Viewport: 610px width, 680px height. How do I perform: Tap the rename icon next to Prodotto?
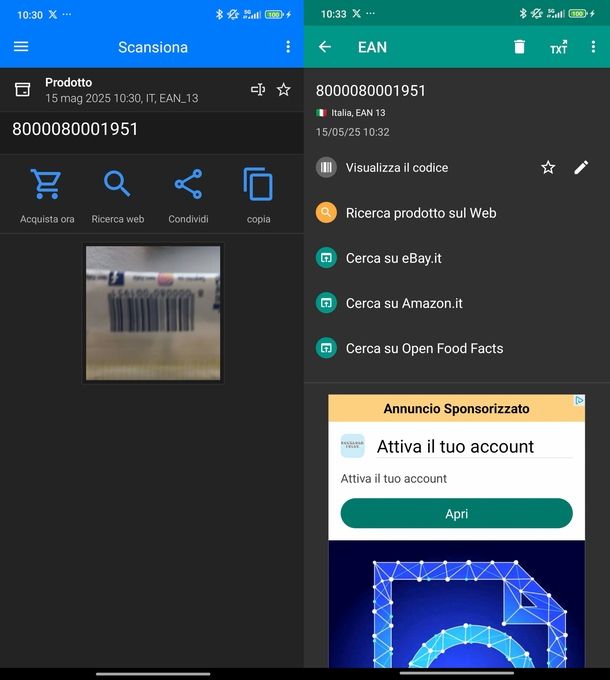tap(258, 89)
